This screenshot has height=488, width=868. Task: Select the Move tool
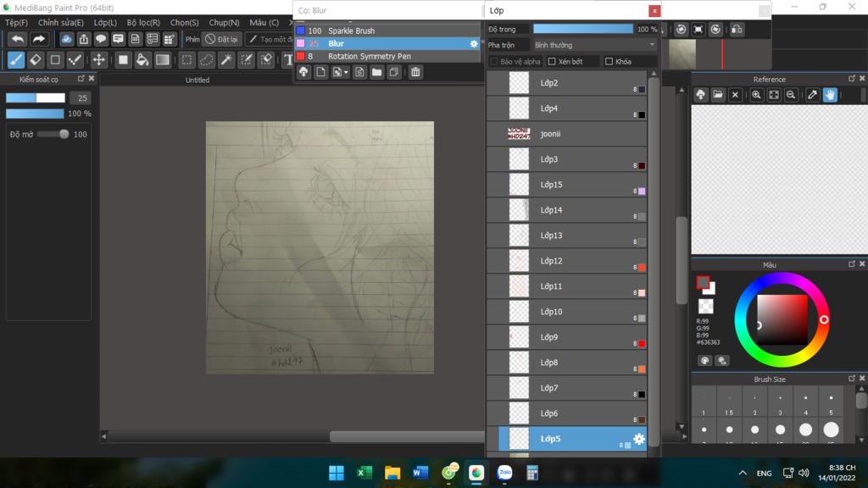point(98,59)
